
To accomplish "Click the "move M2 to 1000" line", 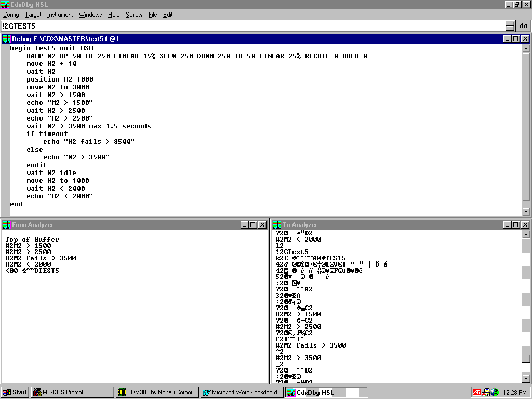I will (x=58, y=181).
